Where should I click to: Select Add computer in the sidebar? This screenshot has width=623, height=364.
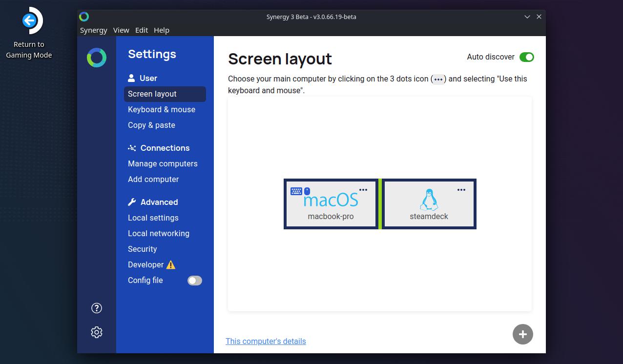[153, 179]
